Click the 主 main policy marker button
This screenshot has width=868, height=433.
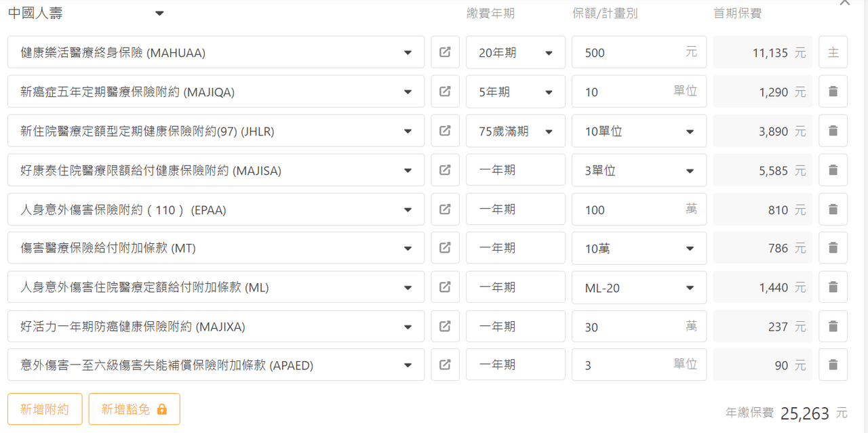[x=833, y=52]
